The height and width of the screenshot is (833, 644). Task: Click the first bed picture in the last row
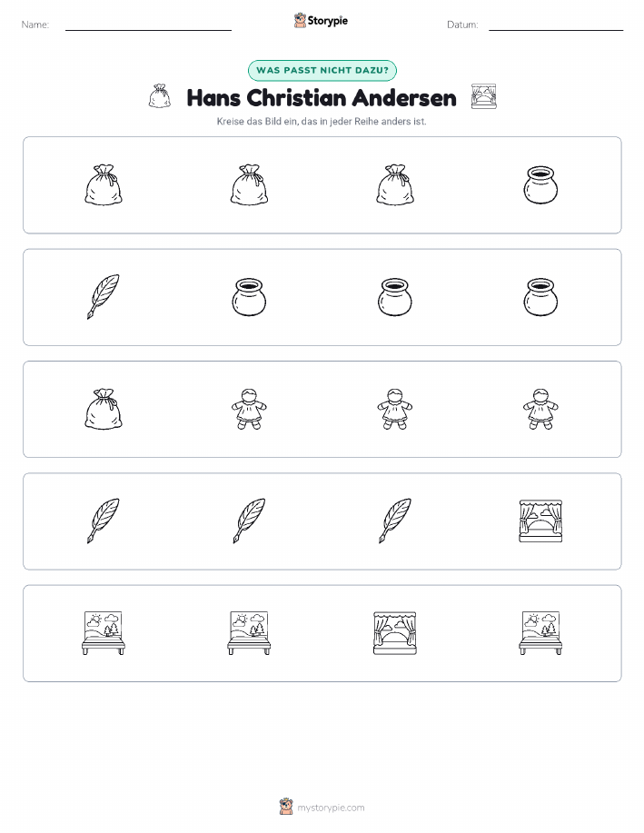[x=103, y=633]
